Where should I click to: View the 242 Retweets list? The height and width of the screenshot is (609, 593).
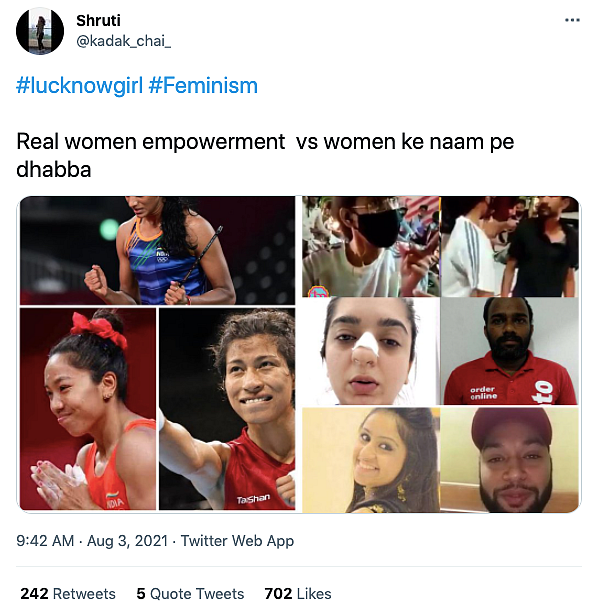coord(68,593)
